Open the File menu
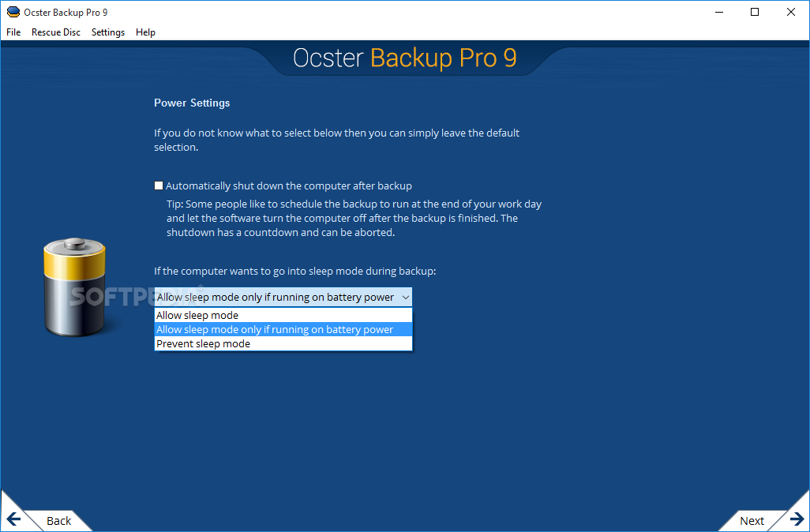The image size is (810, 532). [13, 32]
